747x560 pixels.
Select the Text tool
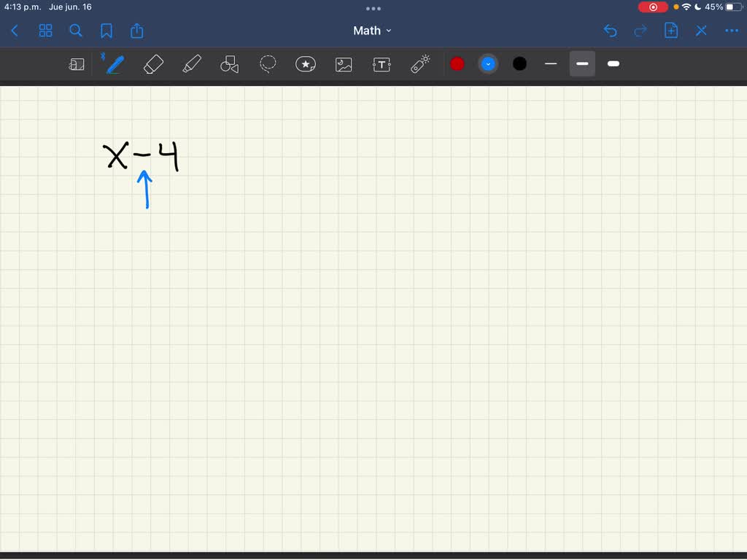382,64
